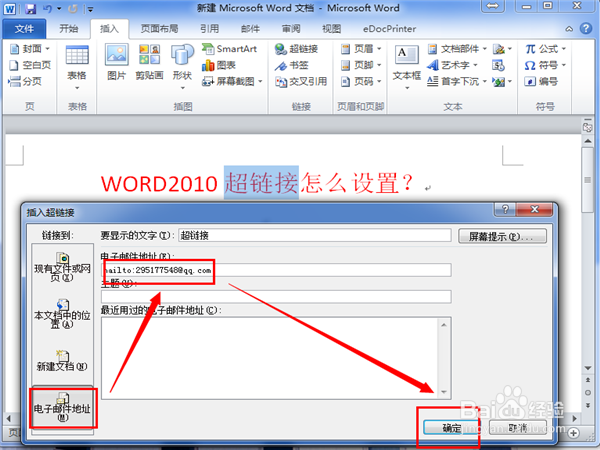Switch to the Review (审阅) tab
Viewport: 600px width, 450px height.
click(291, 29)
